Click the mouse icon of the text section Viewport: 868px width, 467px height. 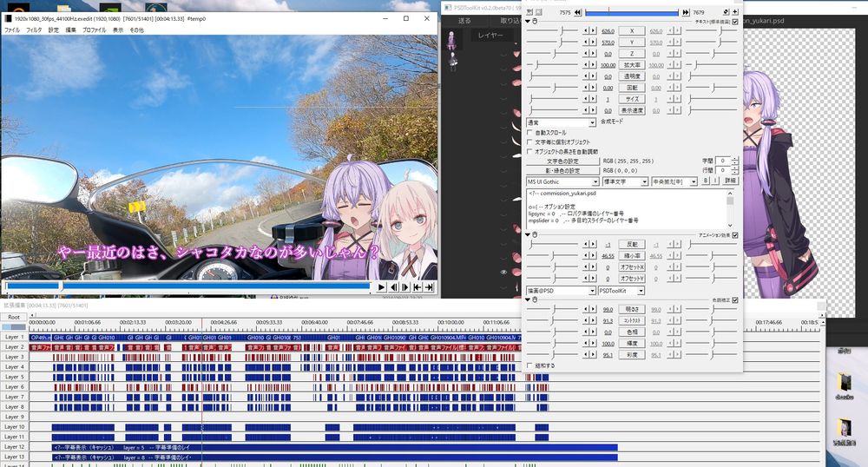[x=535, y=21]
